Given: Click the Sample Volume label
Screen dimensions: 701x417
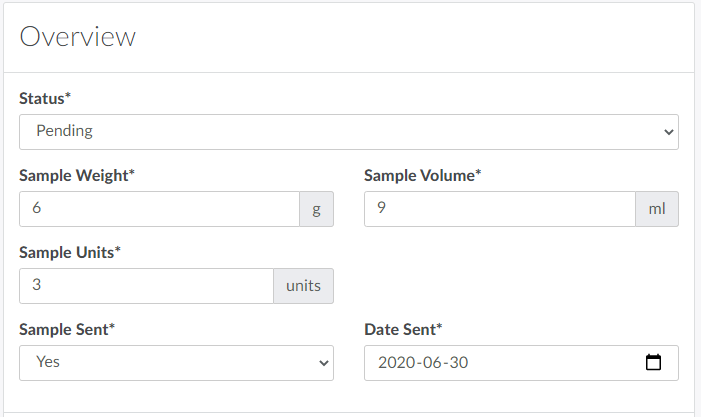Looking at the screenshot, I should coord(422,175).
